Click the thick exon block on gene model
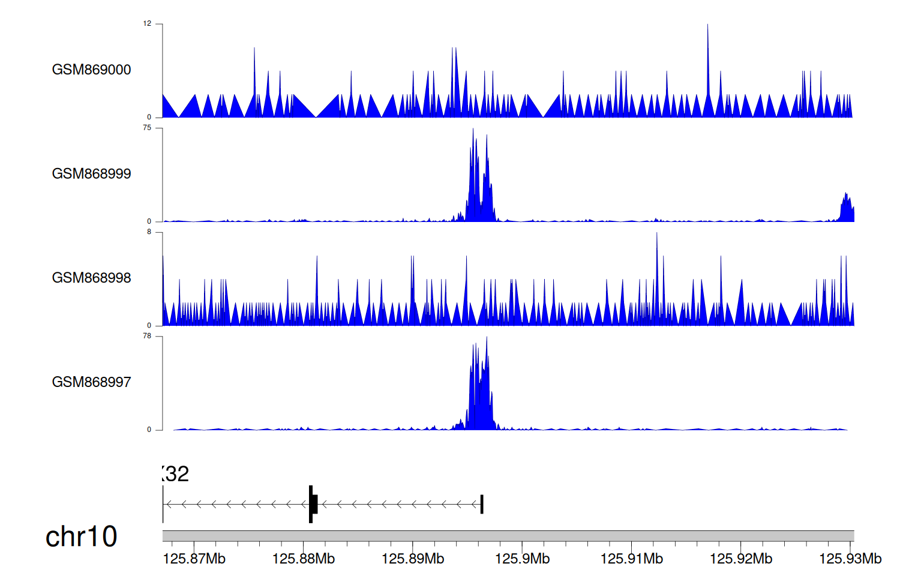The height and width of the screenshot is (588, 900). pyautogui.click(x=313, y=504)
